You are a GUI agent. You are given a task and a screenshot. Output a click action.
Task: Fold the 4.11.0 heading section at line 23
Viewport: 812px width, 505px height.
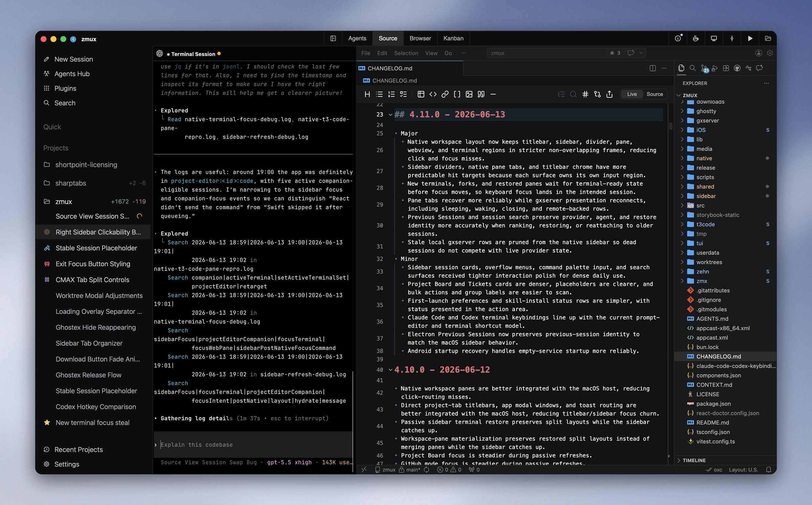[390, 115]
